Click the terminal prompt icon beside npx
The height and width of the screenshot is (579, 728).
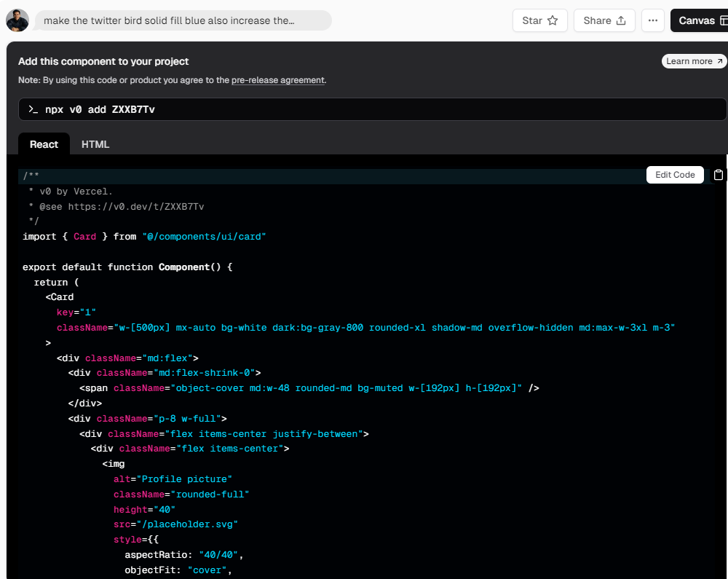(33, 109)
